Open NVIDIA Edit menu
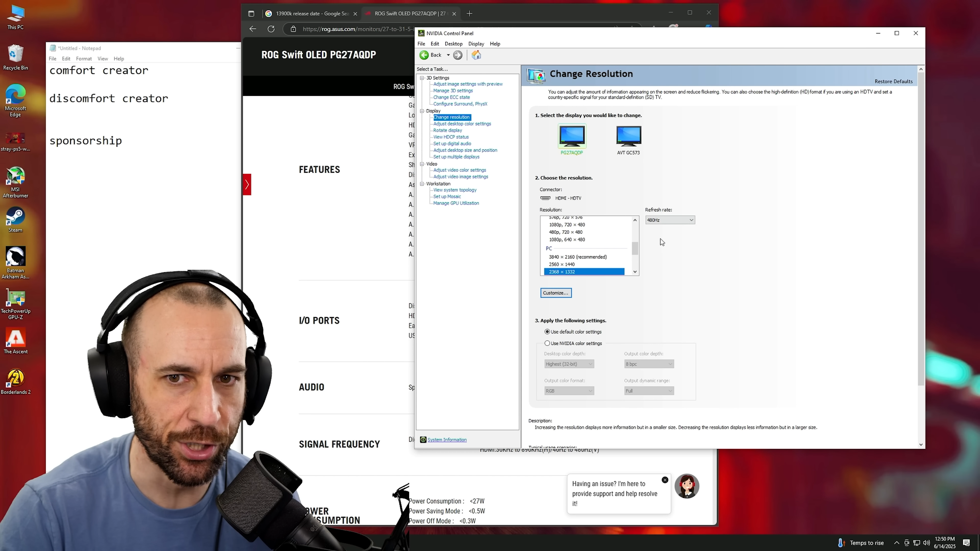 tap(435, 44)
